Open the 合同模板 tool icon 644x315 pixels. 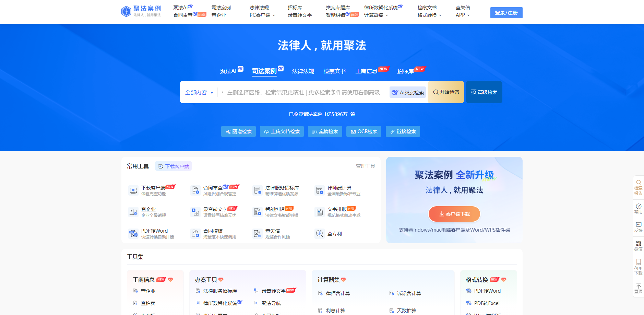click(x=195, y=234)
